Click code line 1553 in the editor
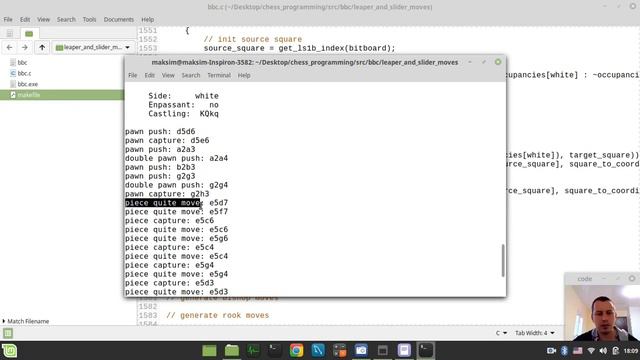The height and width of the screenshot is (360, 640). point(300,48)
